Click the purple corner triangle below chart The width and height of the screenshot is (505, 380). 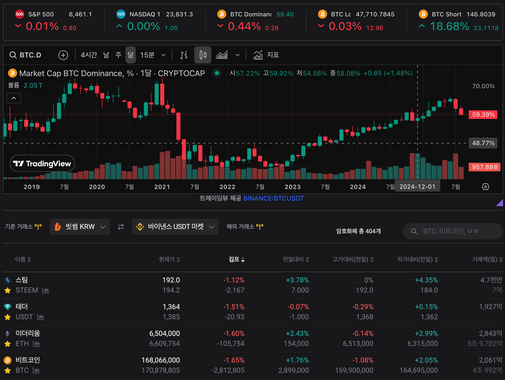499,203
